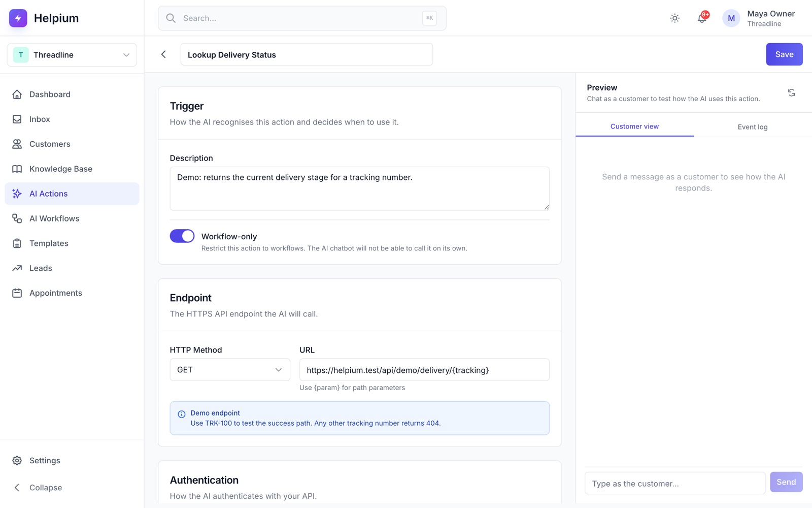Click the Send button in Preview
The width and height of the screenshot is (812, 508).
click(786, 482)
